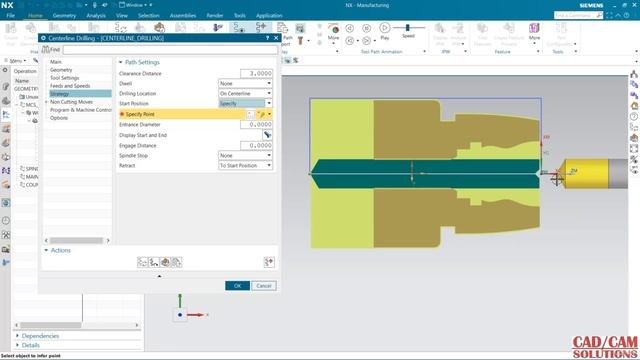Switch to the Analysis ribbon tab

click(x=96, y=16)
